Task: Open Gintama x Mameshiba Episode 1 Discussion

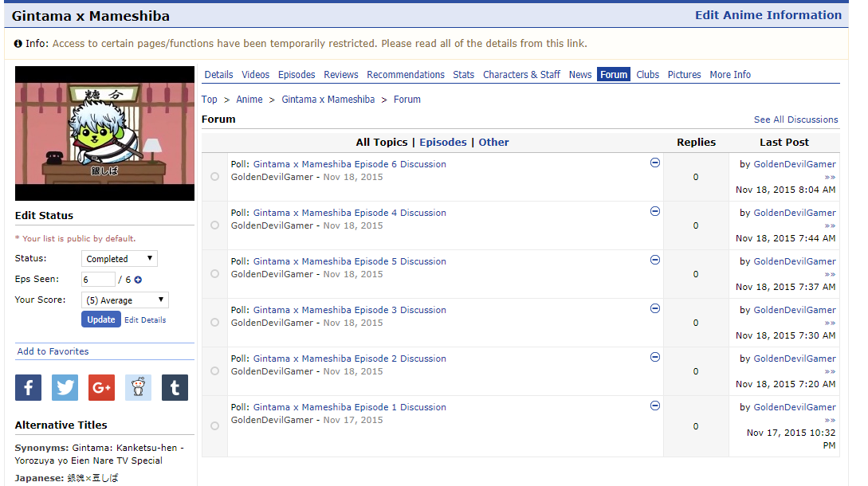Action: click(350, 407)
